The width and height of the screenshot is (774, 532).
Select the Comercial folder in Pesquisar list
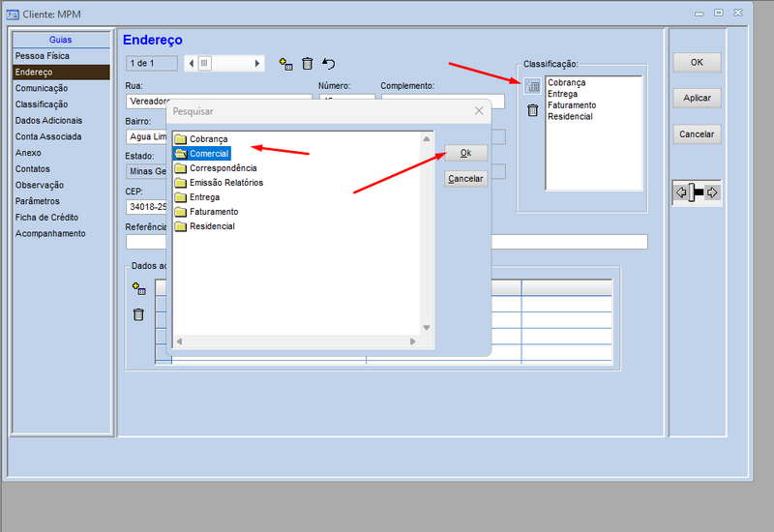click(202, 154)
